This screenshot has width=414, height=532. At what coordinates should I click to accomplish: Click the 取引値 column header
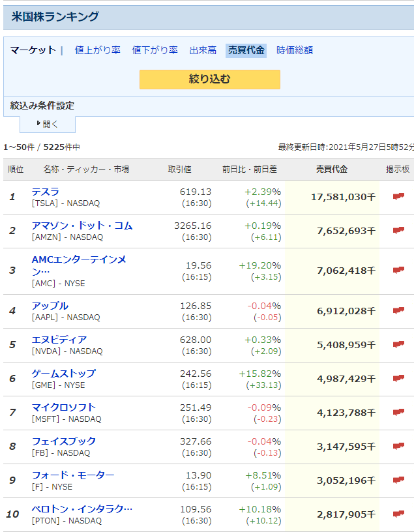tap(179, 170)
